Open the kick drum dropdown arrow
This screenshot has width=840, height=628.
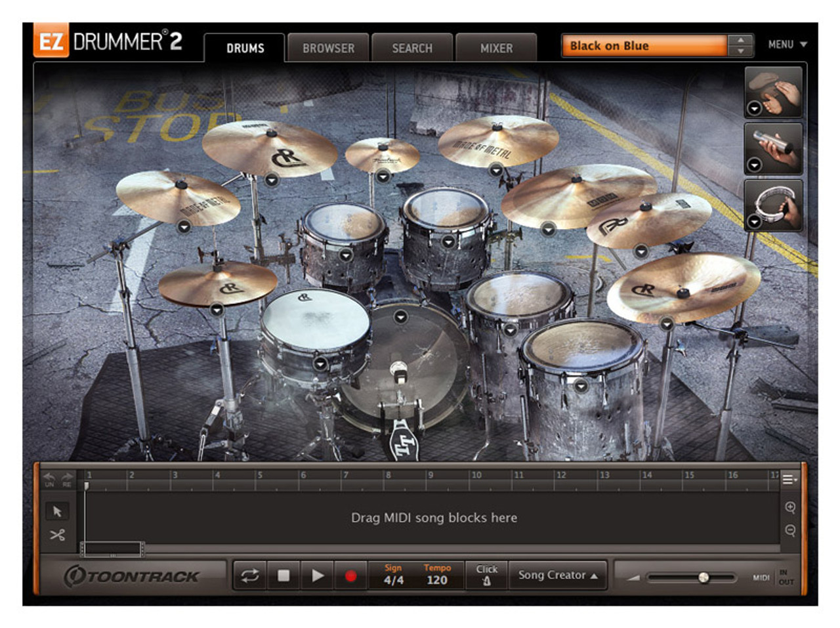[400, 317]
